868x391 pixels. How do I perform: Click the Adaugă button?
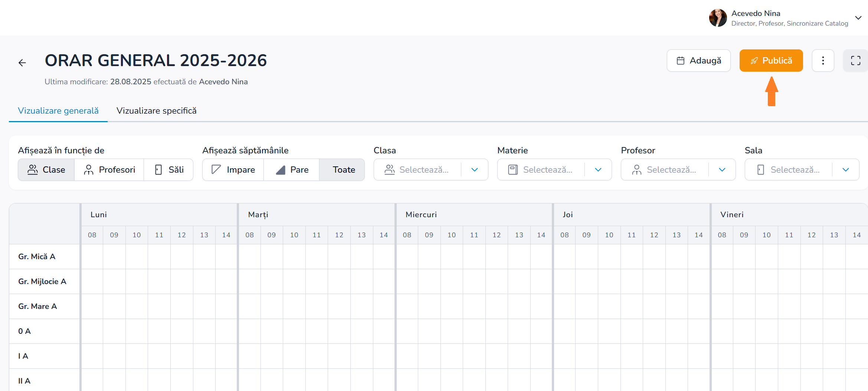(x=698, y=61)
